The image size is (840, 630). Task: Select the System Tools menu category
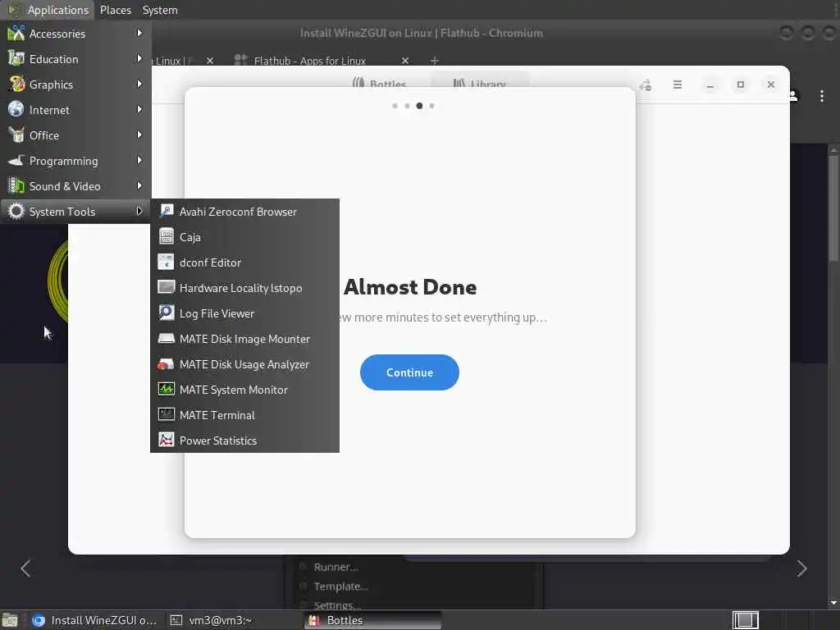coord(75,212)
